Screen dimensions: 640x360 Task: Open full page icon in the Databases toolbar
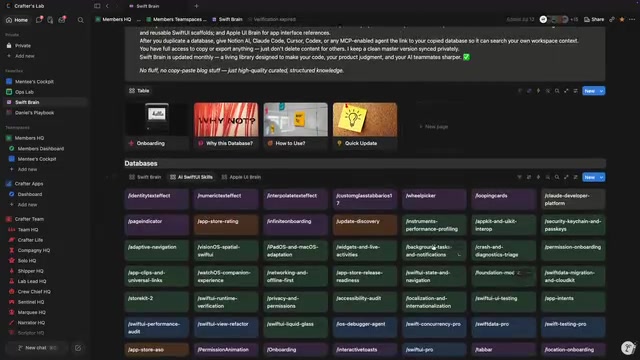point(566,177)
